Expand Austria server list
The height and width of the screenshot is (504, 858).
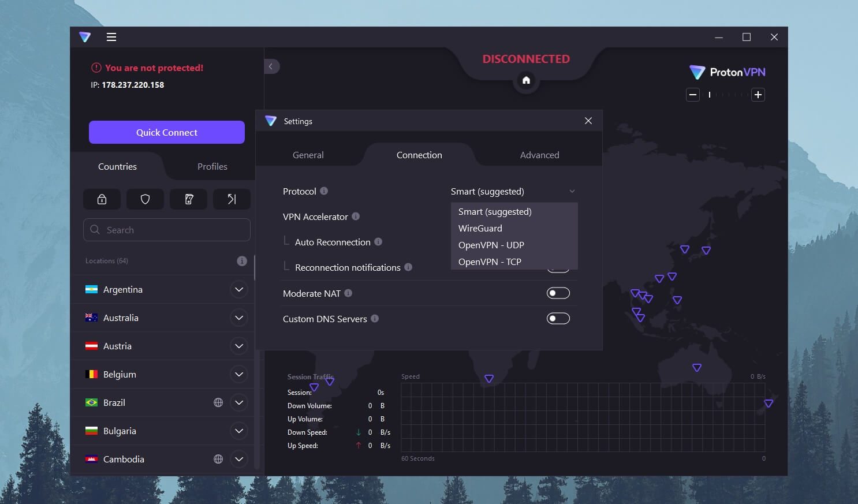pyautogui.click(x=239, y=346)
